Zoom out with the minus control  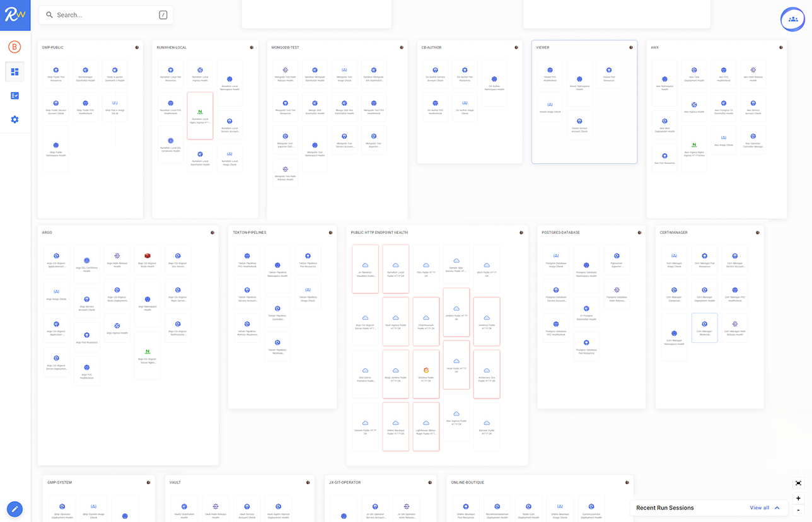point(798,509)
